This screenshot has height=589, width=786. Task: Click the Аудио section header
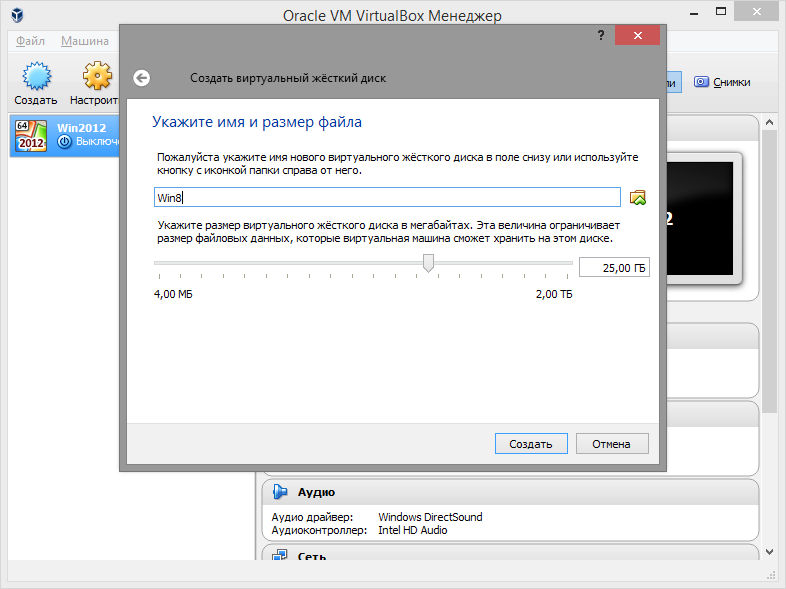[510, 492]
